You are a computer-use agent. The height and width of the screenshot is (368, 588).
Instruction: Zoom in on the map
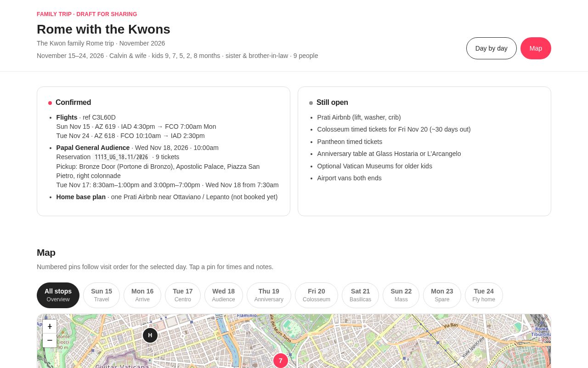pyautogui.click(x=50, y=327)
